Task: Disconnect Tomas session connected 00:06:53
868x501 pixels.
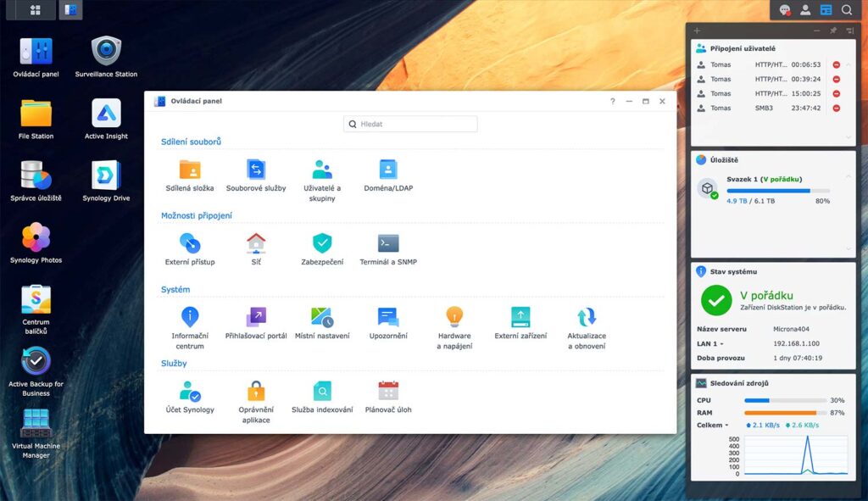Action: click(837, 64)
